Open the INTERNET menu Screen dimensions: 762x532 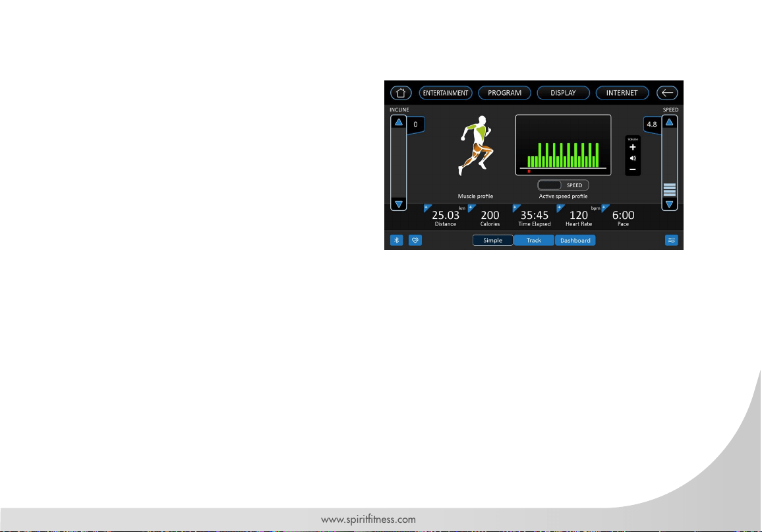coord(622,93)
